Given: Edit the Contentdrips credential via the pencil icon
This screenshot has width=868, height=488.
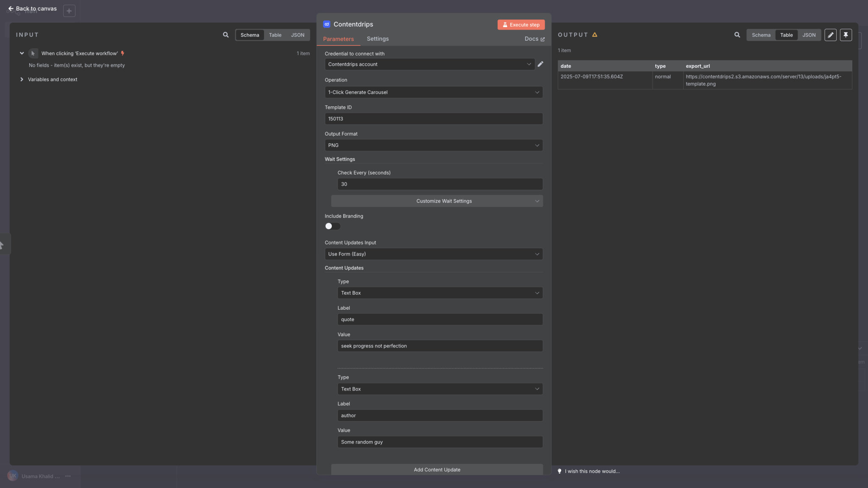Looking at the screenshot, I should pyautogui.click(x=540, y=64).
